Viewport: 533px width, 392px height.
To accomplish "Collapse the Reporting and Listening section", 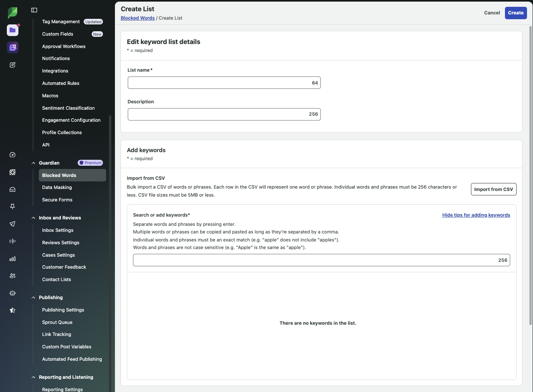I will point(34,377).
